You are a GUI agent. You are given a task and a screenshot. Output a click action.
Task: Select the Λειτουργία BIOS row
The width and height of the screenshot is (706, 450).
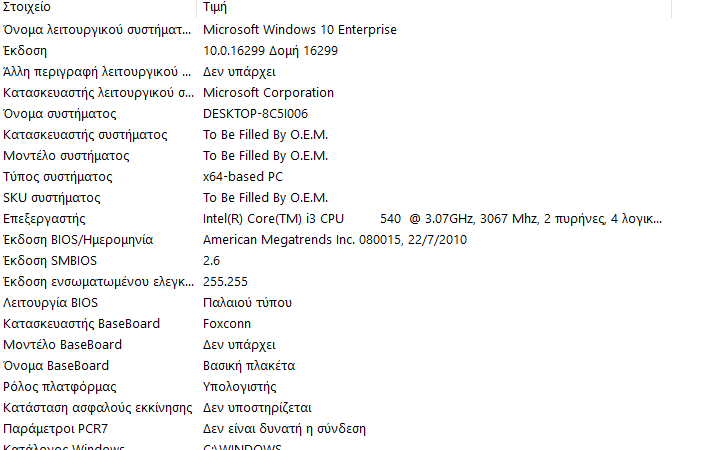[x=335, y=303]
